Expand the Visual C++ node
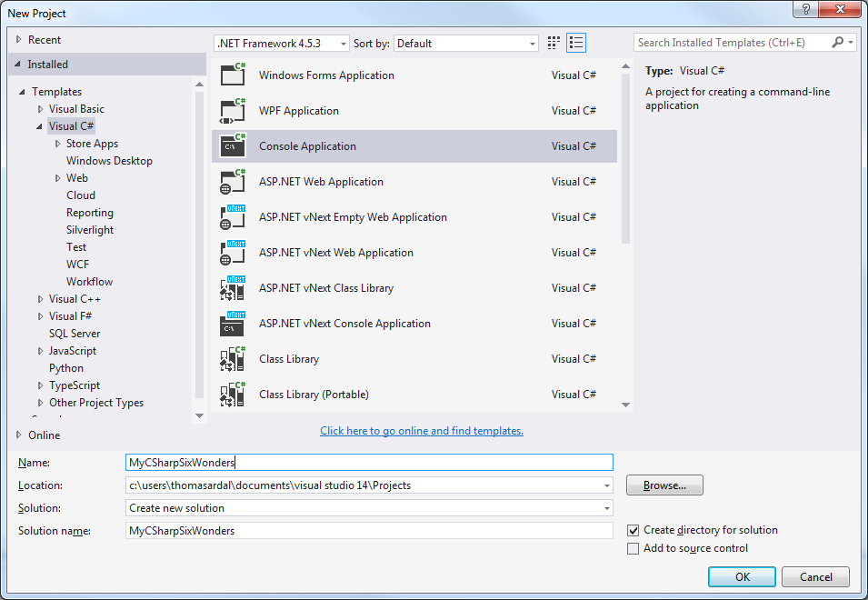The width and height of the screenshot is (868, 600). click(x=40, y=299)
